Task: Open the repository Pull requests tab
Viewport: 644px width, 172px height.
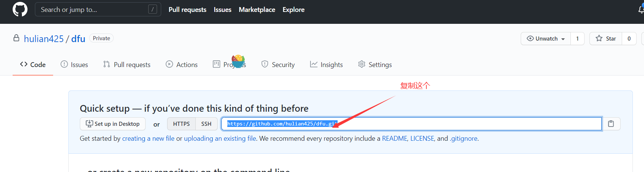Action: 127,64
